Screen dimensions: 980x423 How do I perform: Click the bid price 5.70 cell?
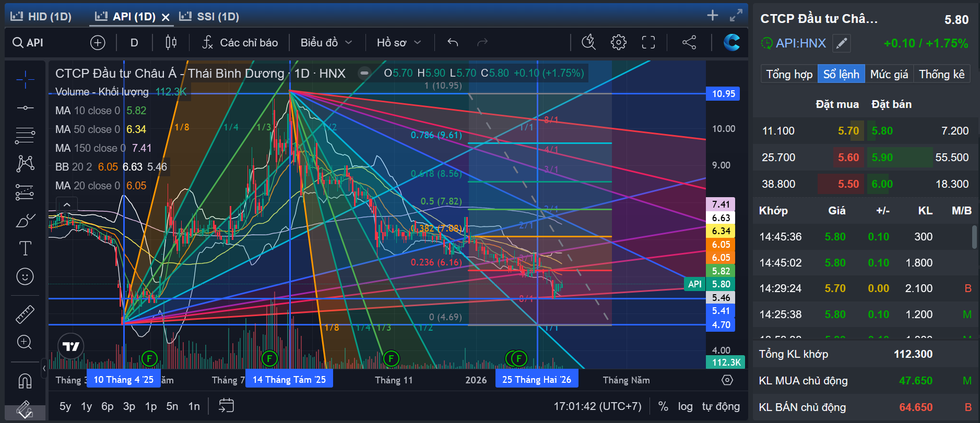click(x=848, y=131)
